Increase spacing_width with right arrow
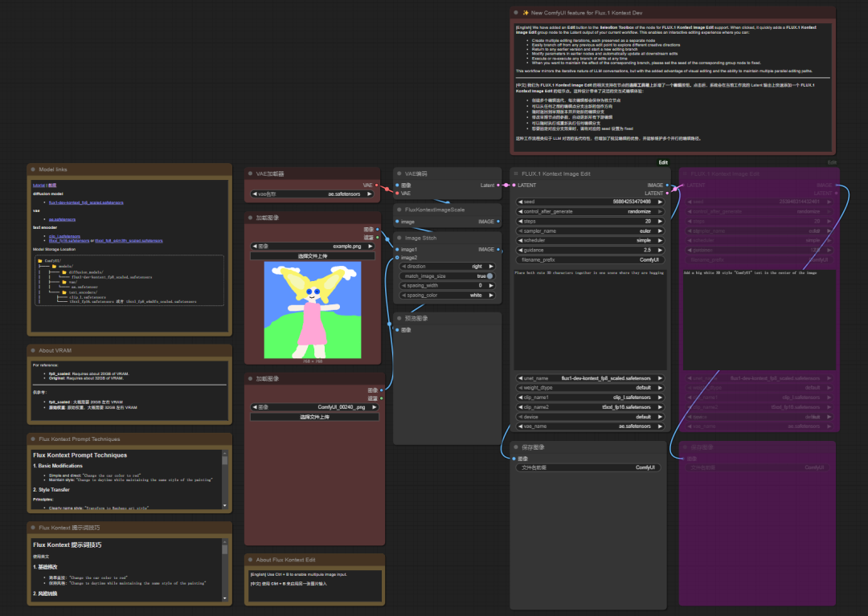Viewport: 868px width, 616px height. pos(491,285)
